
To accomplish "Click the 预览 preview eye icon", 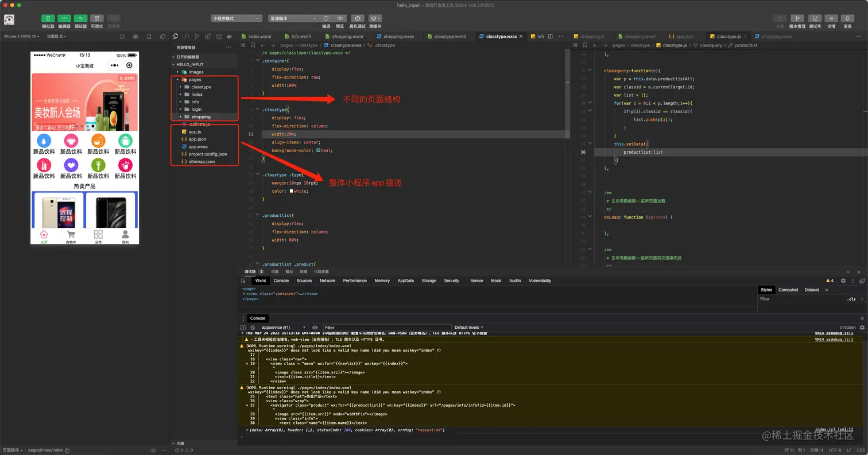I will pos(340,18).
